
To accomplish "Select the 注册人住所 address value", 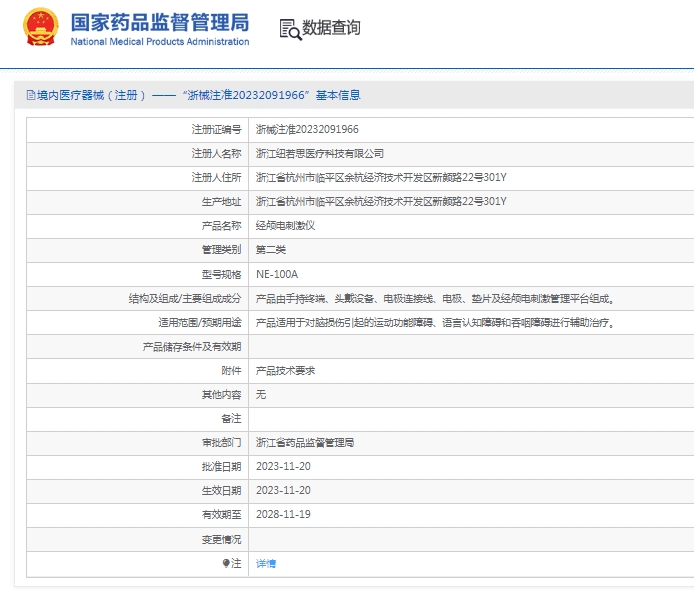I will pos(381,177).
